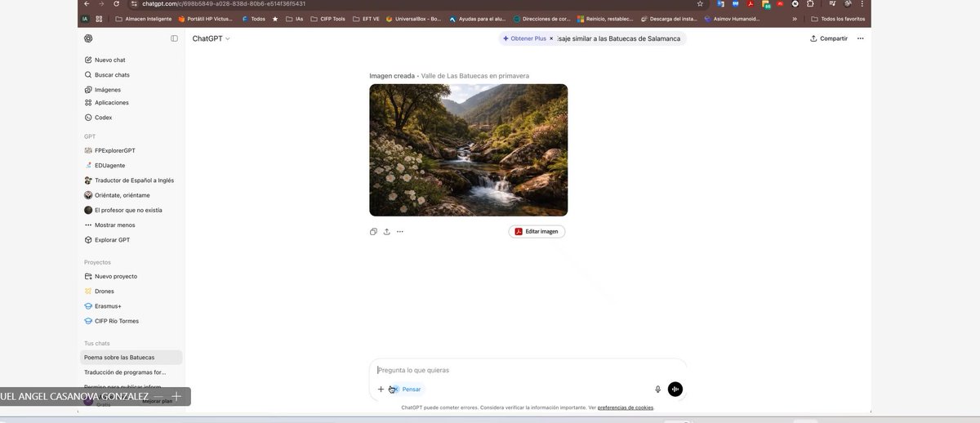This screenshot has height=423, width=980.
Task: Open Traductor de Español a Inglés GPT
Action: [134, 180]
